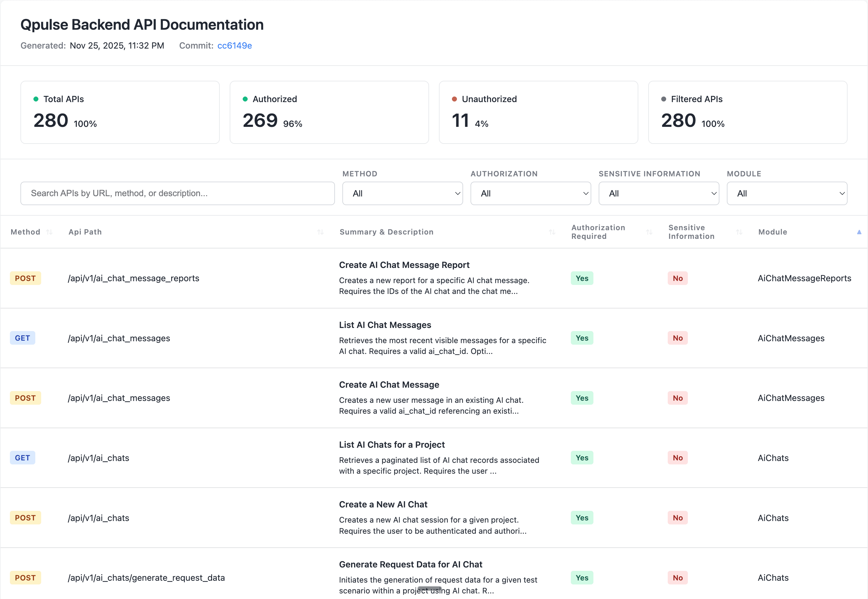Click the Method column header

pyautogui.click(x=25, y=232)
